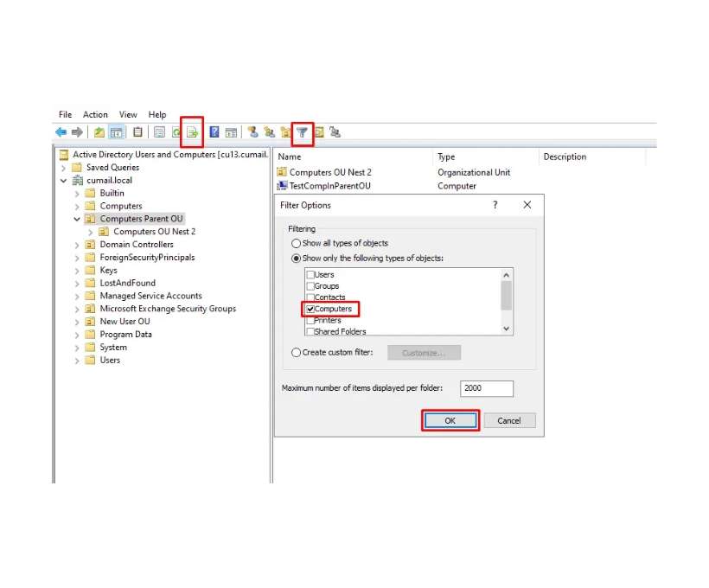Viewport: 709px width, 588px height.
Task: Click the OK button in Filter Options
Action: pos(450,420)
